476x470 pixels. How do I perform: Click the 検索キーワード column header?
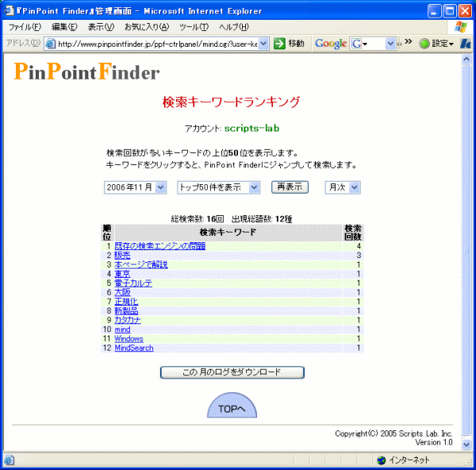[228, 233]
